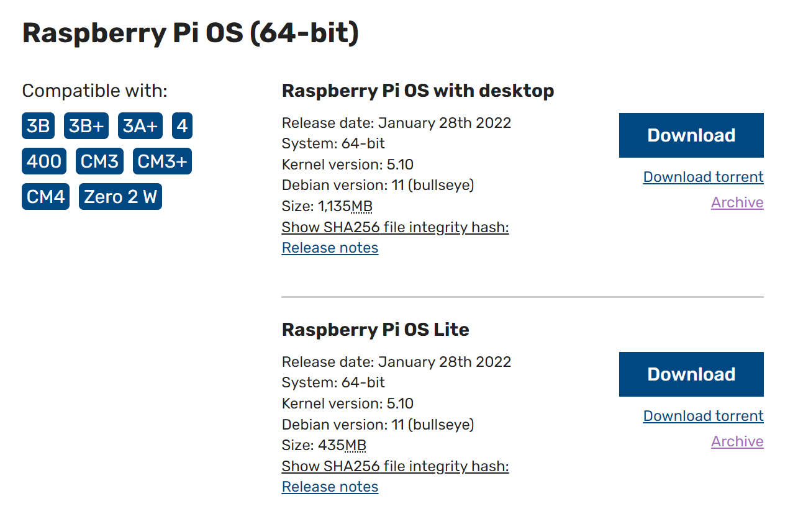Image resolution: width=798 pixels, height=532 pixels.
Task: Download the torrent for Raspberry Pi OS Lite
Action: click(703, 416)
